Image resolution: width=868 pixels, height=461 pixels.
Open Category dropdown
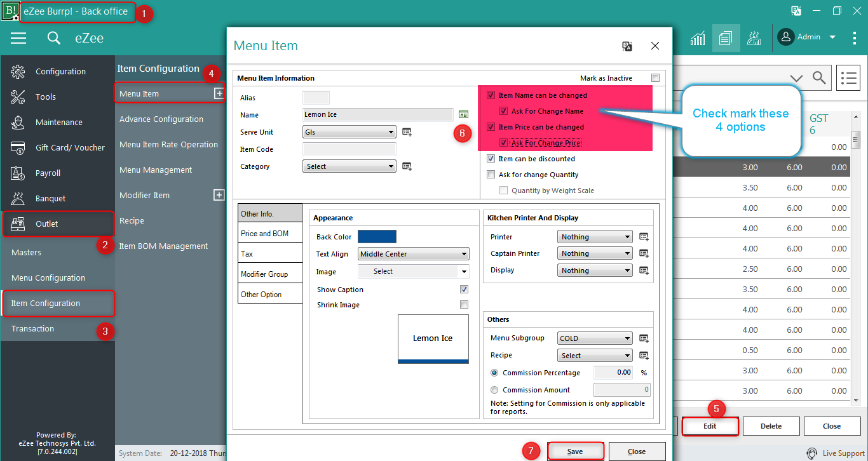(x=349, y=166)
